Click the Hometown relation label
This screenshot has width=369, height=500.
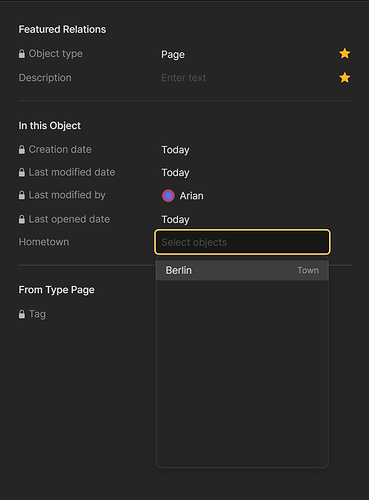point(44,242)
